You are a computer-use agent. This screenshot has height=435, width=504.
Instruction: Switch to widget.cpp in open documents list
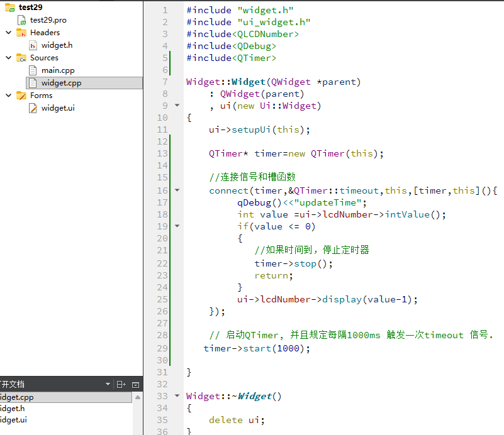[65, 397]
